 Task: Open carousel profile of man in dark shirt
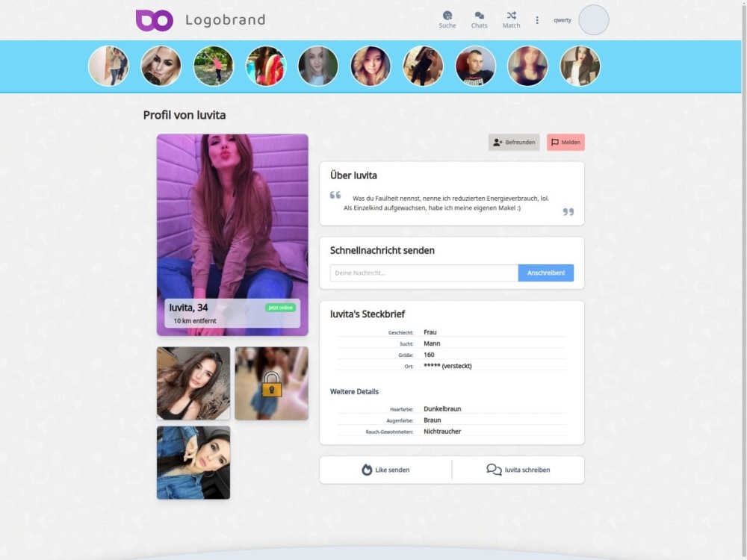(x=475, y=66)
